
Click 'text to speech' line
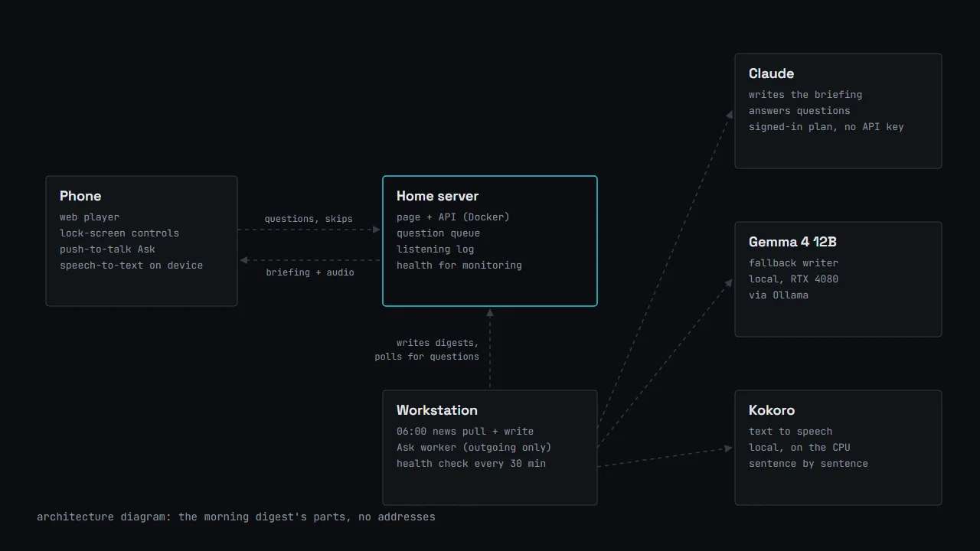point(791,432)
